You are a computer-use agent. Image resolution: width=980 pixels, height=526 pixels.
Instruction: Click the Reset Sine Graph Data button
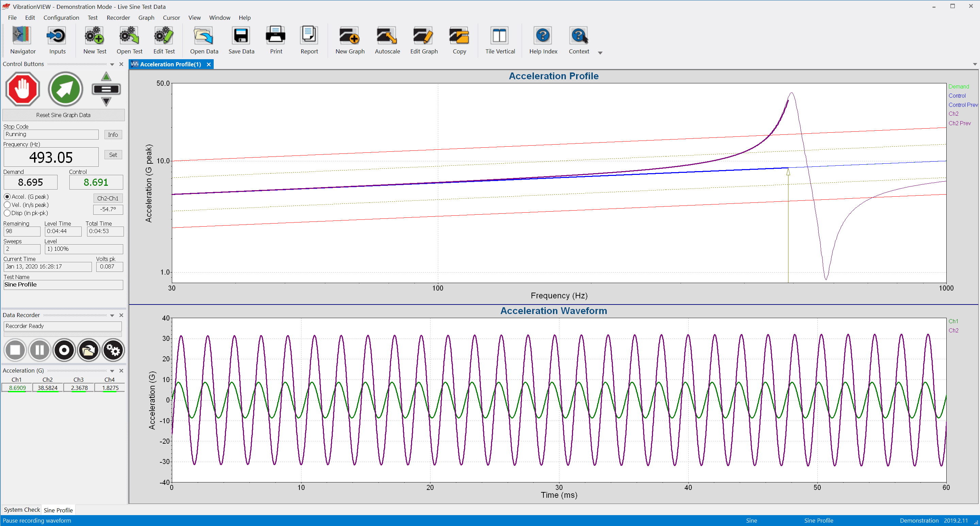coord(63,115)
